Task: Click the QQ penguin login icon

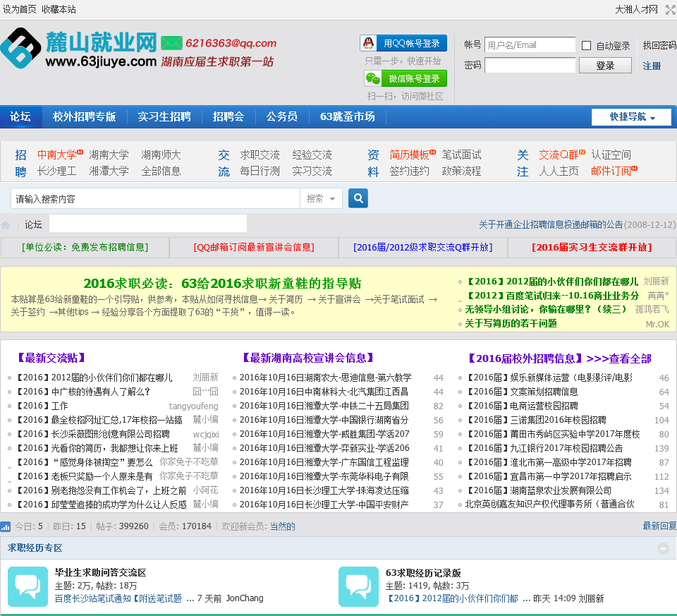Action: (368, 43)
